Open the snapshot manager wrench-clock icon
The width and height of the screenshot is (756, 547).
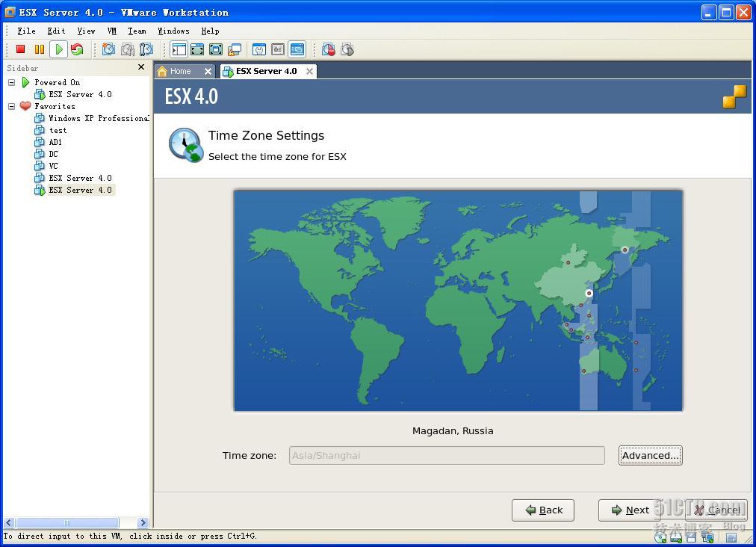pos(146,49)
